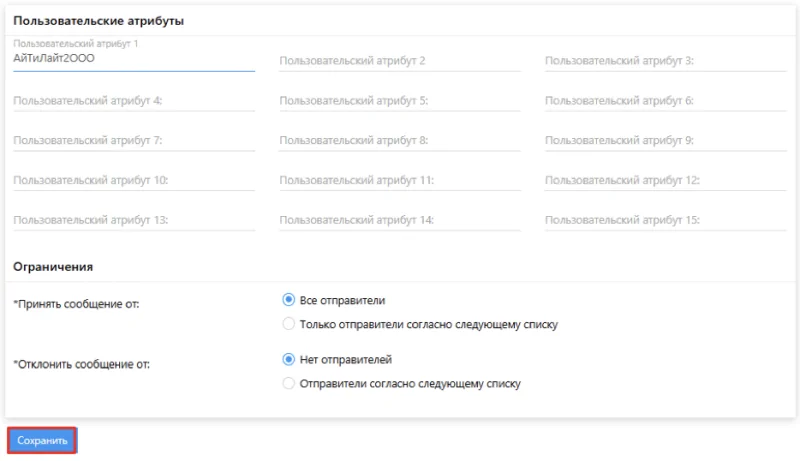Image resolution: width=800 pixels, height=461 pixels.
Task: Select Отправители согласно следующему списку option
Action: tap(289, 383)
